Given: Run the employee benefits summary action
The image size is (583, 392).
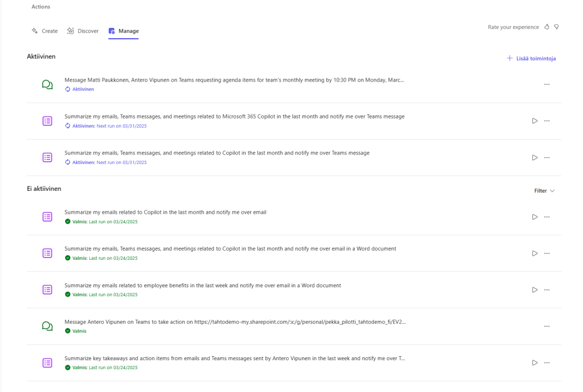Looking at the screenshot, I should (x=535, y=289).
